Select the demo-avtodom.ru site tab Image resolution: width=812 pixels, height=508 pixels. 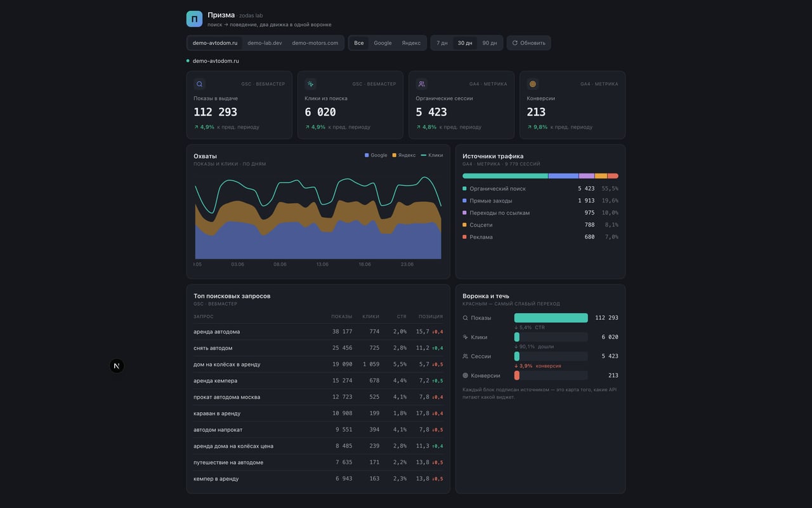tap(215, 43)
